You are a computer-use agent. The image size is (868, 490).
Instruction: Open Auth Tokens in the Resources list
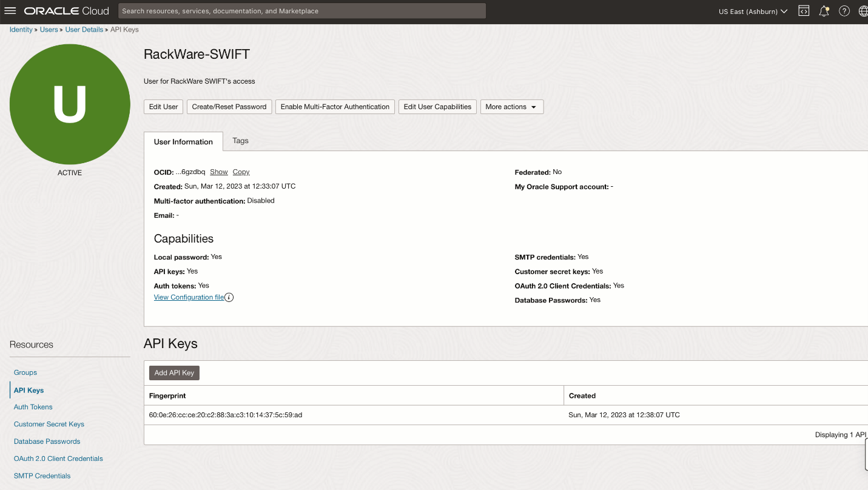point(33,407)
